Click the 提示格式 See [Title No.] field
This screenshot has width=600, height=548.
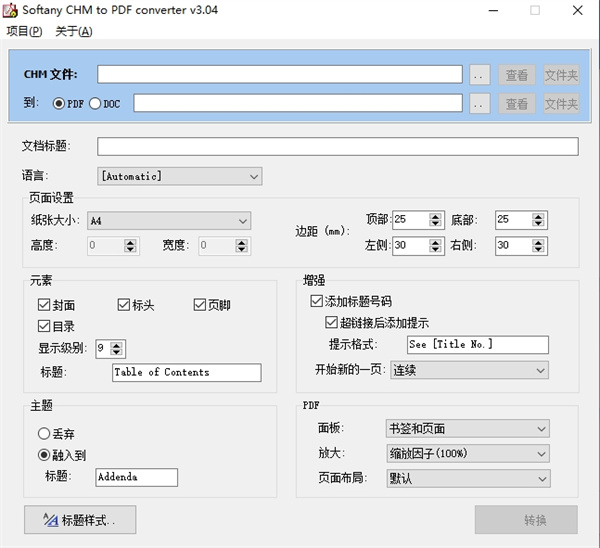(478, 345)
